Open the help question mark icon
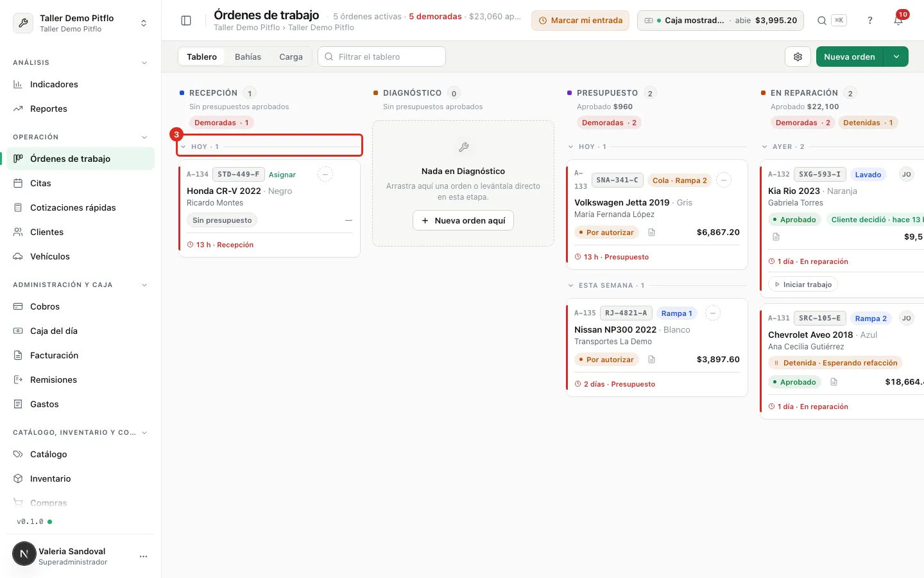 pos(869,21)
